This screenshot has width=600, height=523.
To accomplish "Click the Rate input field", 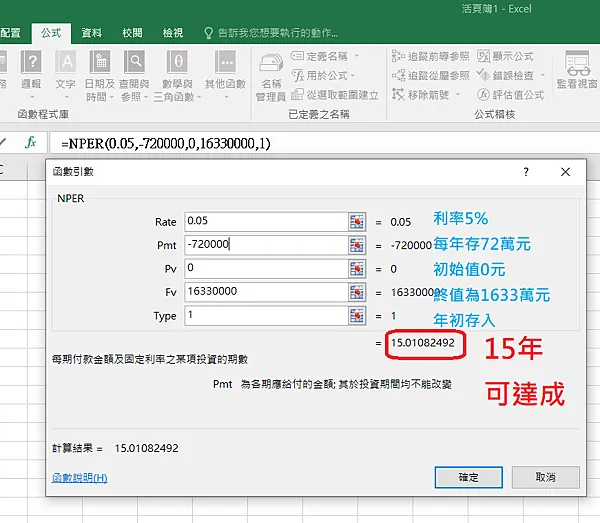I will (266, 222).
